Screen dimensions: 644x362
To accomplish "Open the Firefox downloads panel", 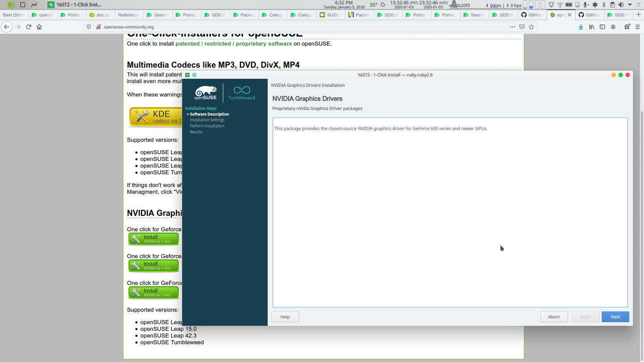I will pyautogui.click(x=581, y=27).
